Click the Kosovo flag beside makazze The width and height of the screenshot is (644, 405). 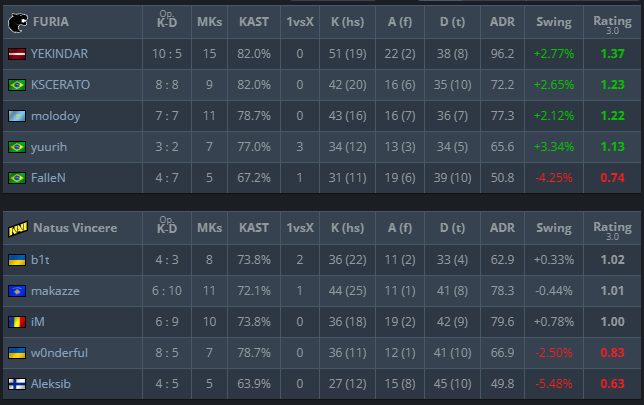tap(16, 291)
